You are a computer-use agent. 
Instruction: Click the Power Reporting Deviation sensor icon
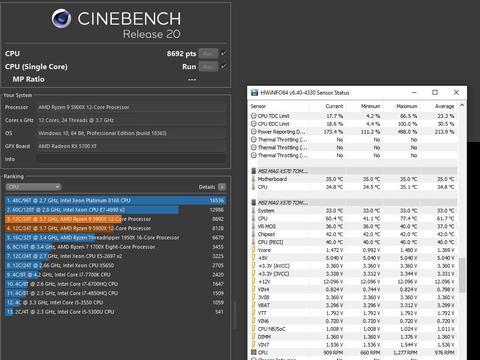254,132
